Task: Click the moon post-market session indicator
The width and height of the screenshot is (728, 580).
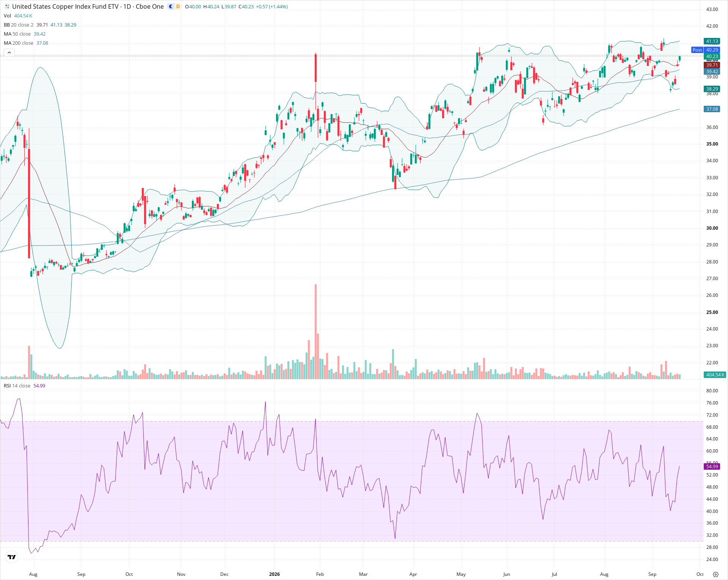Action: tap(171, 6)
